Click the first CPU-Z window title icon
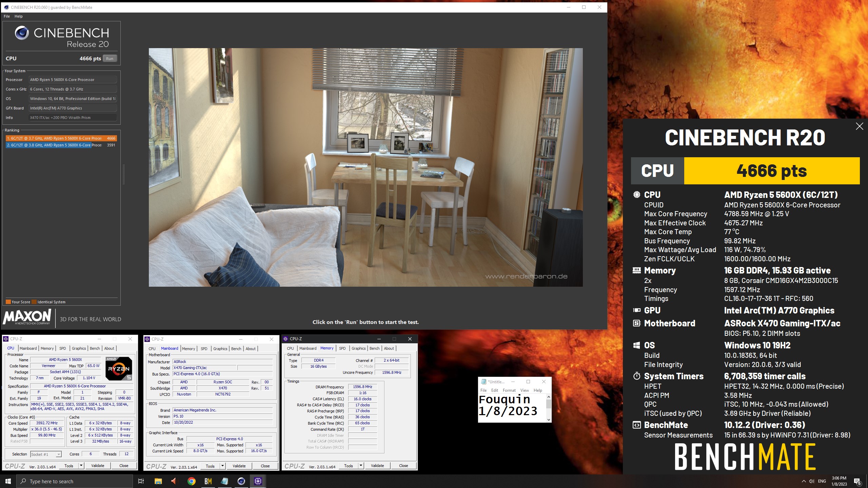This screenshot has width=868, height=488. (6, 339)
